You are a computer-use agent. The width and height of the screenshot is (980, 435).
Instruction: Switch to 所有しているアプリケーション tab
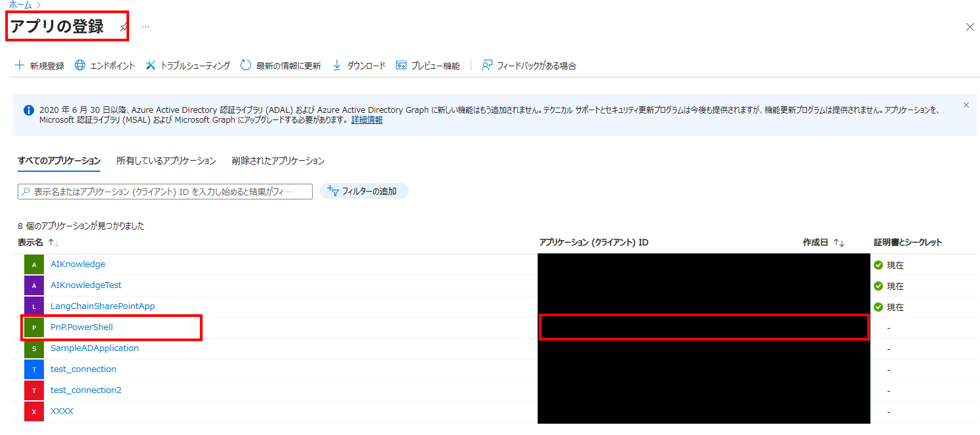(x=166, y=161)
